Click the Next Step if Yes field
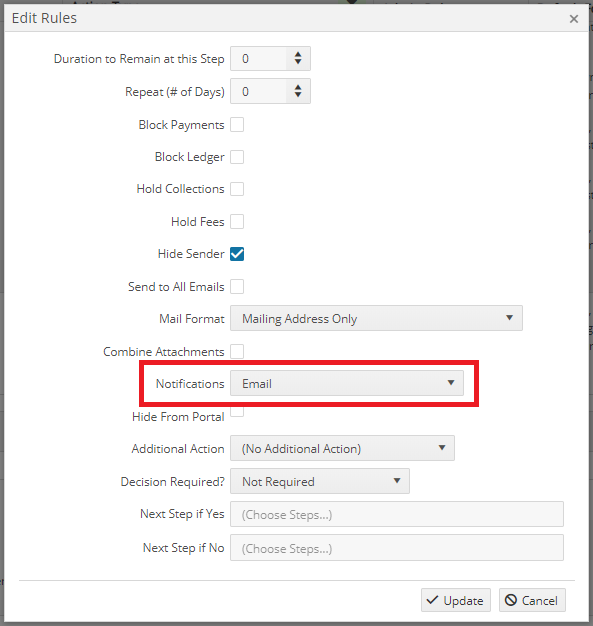This screenshot has height=626, width=593. click(x=397, y=515)
